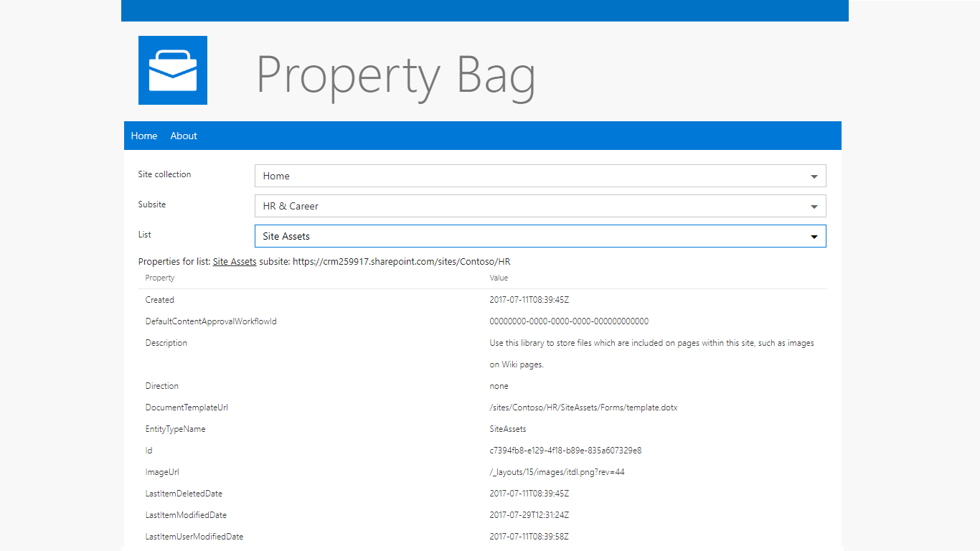Select the DocumentTemplateUrl property row

187,408
